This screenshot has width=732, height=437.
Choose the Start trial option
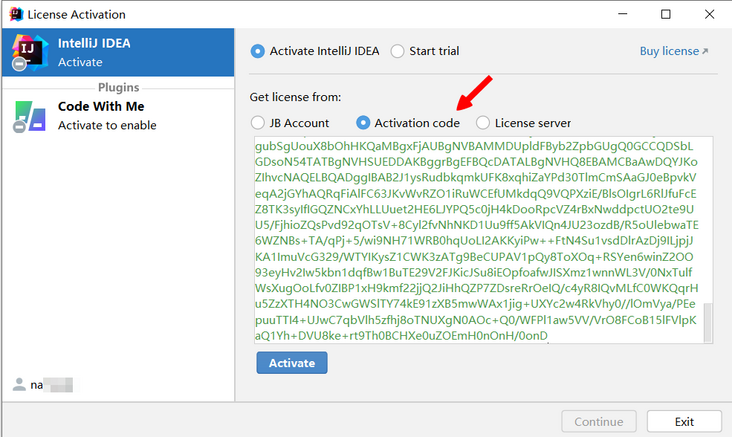pos(397,51)
